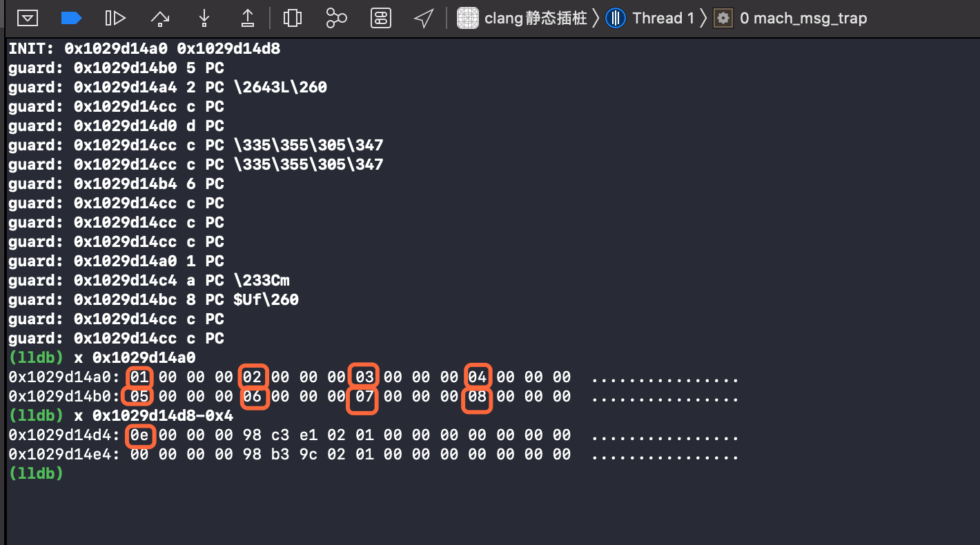Click the guard line 0x1029d14a0 1 PC
The image size is (980, 545).
[x=116, y=261]
